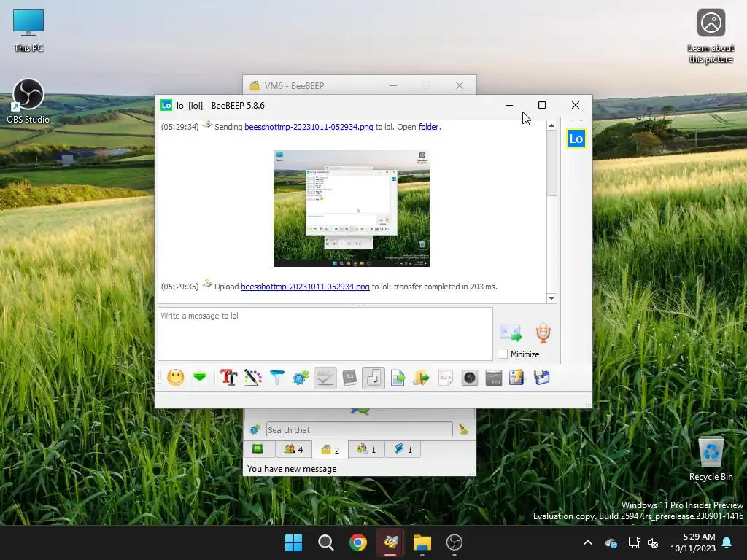Click the screenshot thumbnail in the chat
The height and width of the screenshot is (560, 747).
click(352, 209)
